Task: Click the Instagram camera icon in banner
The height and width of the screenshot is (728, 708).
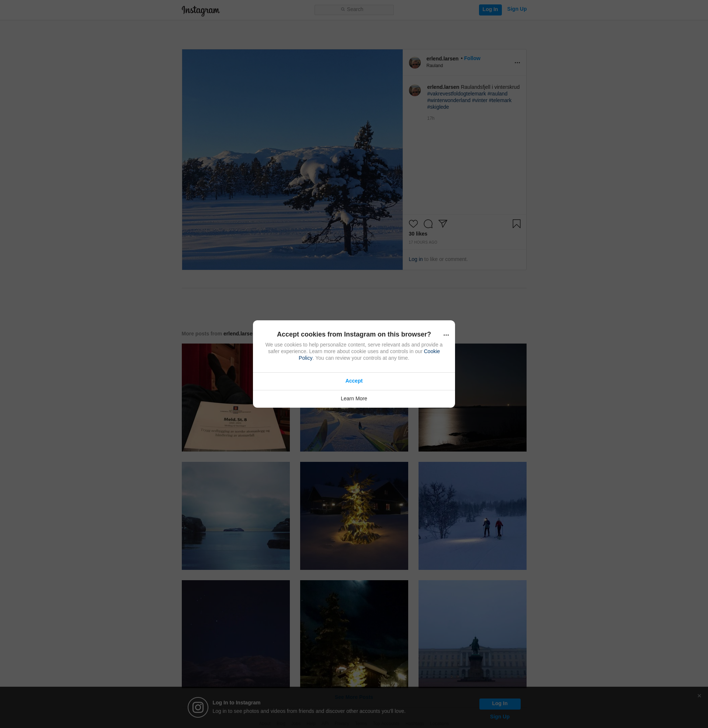Action: pyautogui.click(x=198, y=707)
